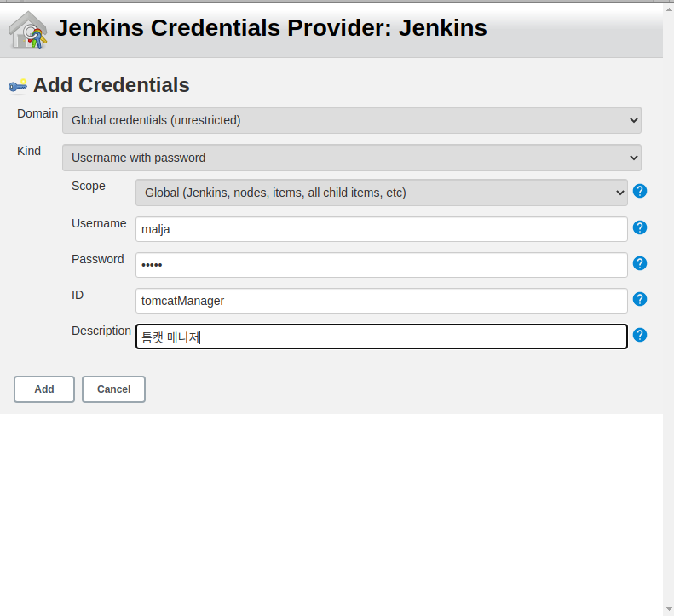Image resolution: width=674 pixels, height=616 pixels.
Task: Click the Jenkins Credentials Provider title text
Action: (x=271, y=28)
